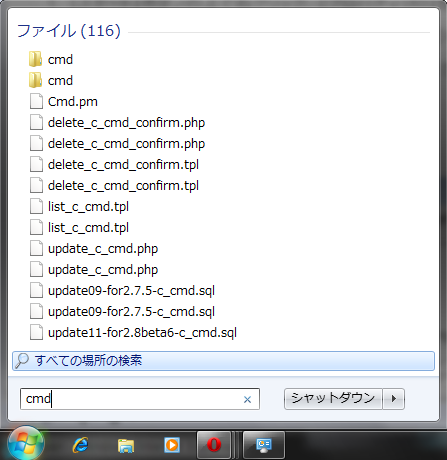The width and height of the screenshot is (447, 460).
Task: Open update11-for2.8beta6-c_cmd.sql result
Action: (x=142, y=333)
